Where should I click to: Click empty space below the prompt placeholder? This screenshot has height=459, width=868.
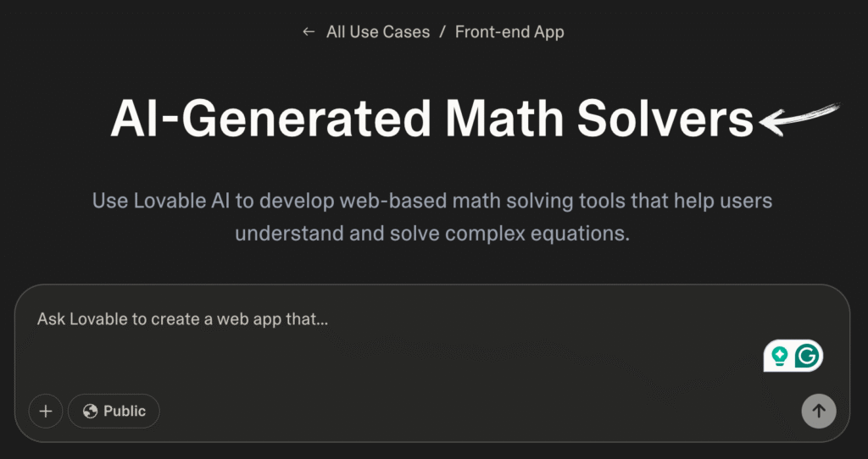pyautogui.click(x=387, y=359)
